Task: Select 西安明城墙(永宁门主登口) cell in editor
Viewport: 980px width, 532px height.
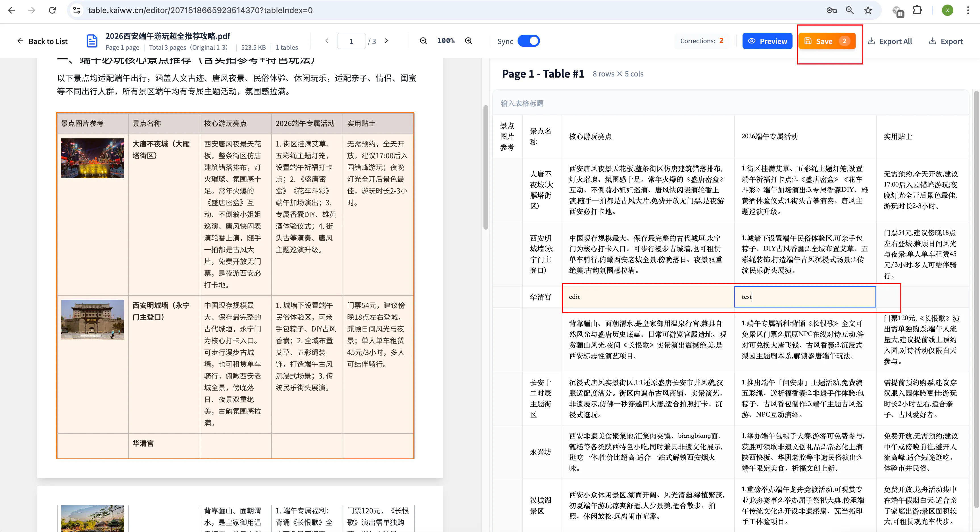Action: point(542,254)
